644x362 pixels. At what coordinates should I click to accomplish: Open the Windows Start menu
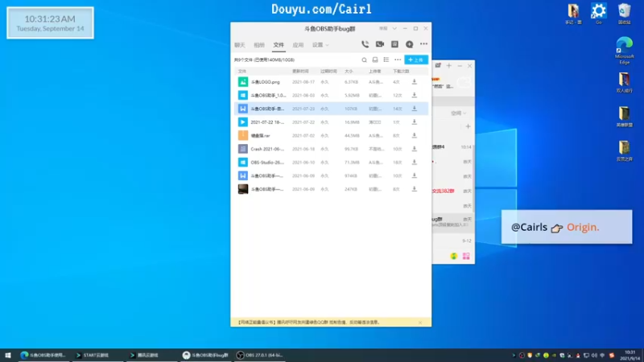[8, 355]
